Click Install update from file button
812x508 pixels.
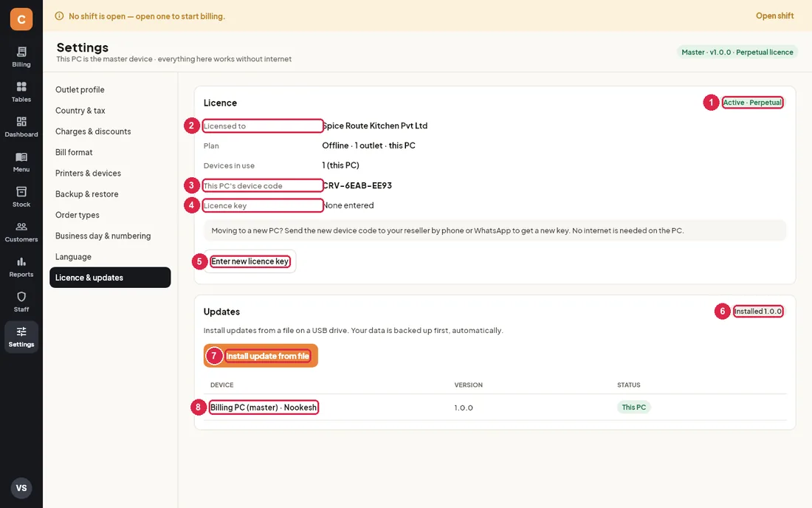(x=261, y=356)
